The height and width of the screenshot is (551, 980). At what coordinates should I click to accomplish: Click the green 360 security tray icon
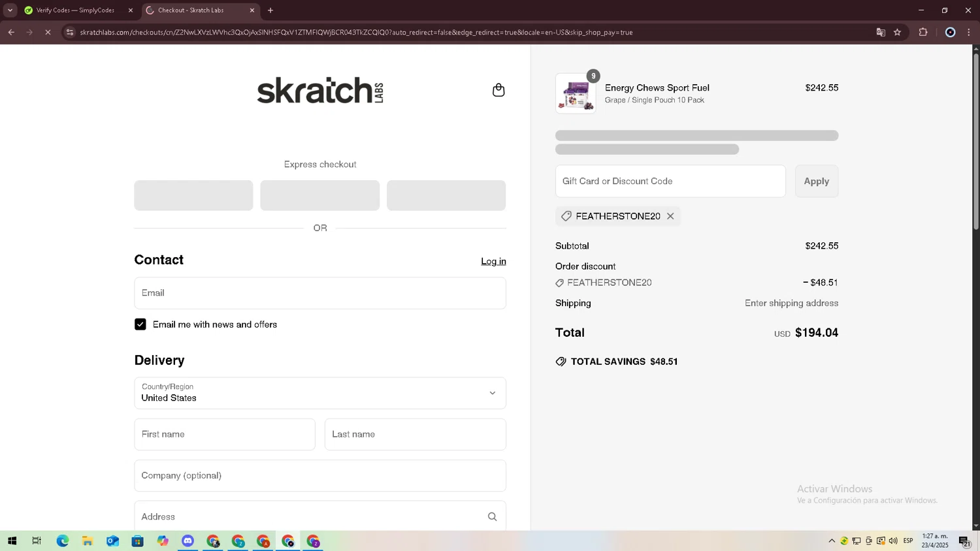[844, 541]
